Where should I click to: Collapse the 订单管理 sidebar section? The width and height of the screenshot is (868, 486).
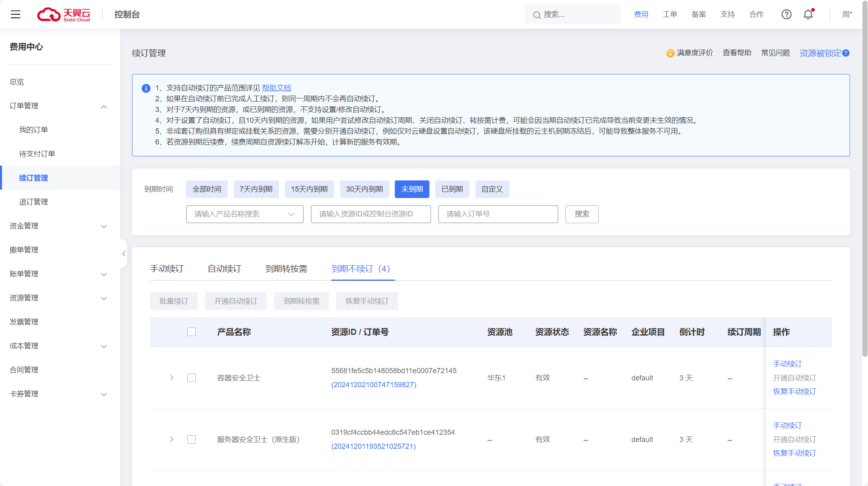(x=104, y=106)
